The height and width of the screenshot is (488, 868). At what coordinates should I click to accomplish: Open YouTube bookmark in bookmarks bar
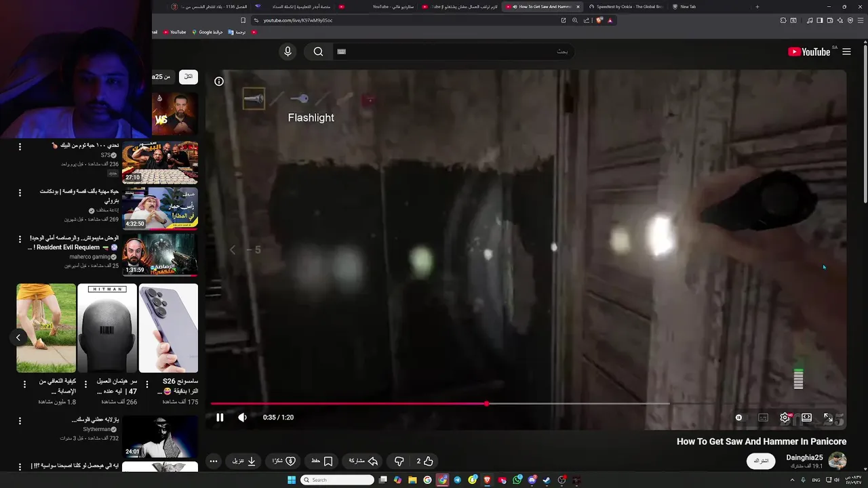pyautogui.click(x=174, y=32)
